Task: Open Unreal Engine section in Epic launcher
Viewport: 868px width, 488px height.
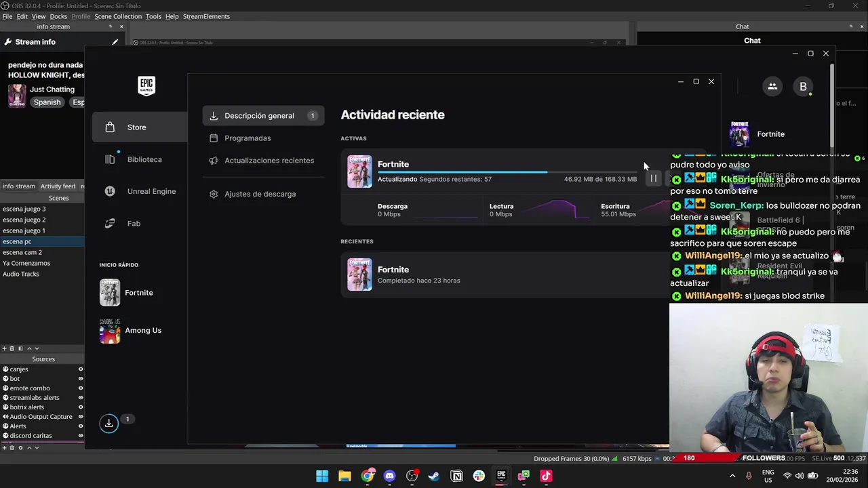Action: 140,191
